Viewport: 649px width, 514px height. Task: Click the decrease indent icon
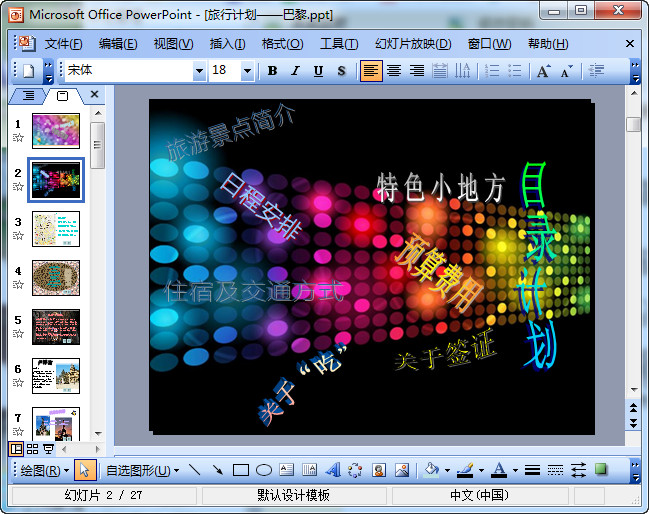coord(596,71)
